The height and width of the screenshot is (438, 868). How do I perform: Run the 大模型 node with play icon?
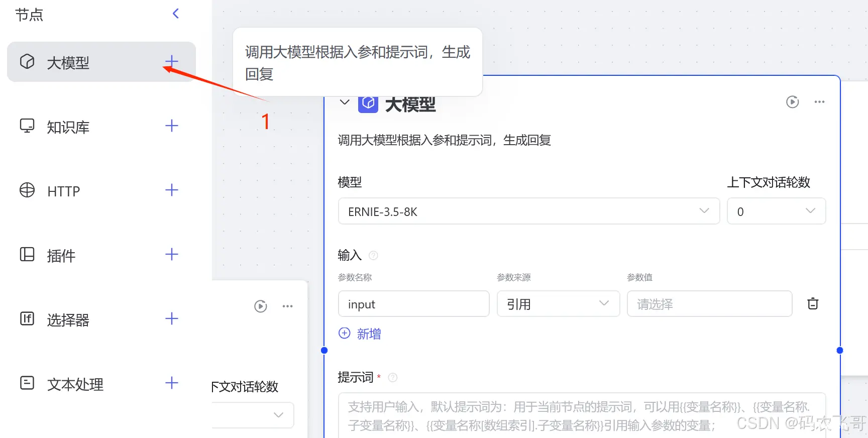793,102
